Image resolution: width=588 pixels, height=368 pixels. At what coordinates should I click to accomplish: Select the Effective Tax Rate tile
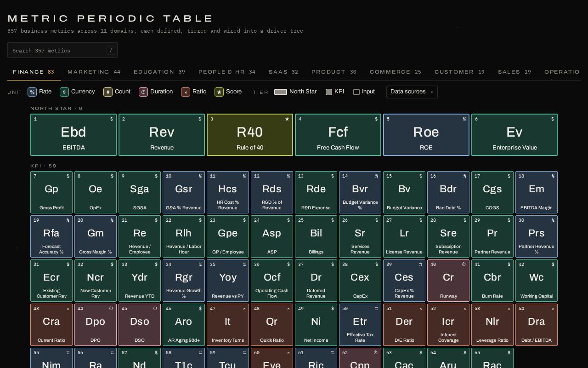(x=360, y=325)
